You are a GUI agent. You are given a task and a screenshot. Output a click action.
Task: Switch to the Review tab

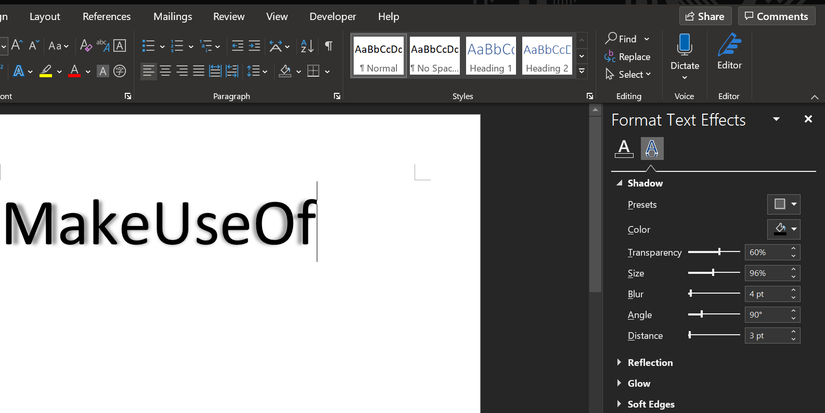pyautogui.click(x=228, y=16)
